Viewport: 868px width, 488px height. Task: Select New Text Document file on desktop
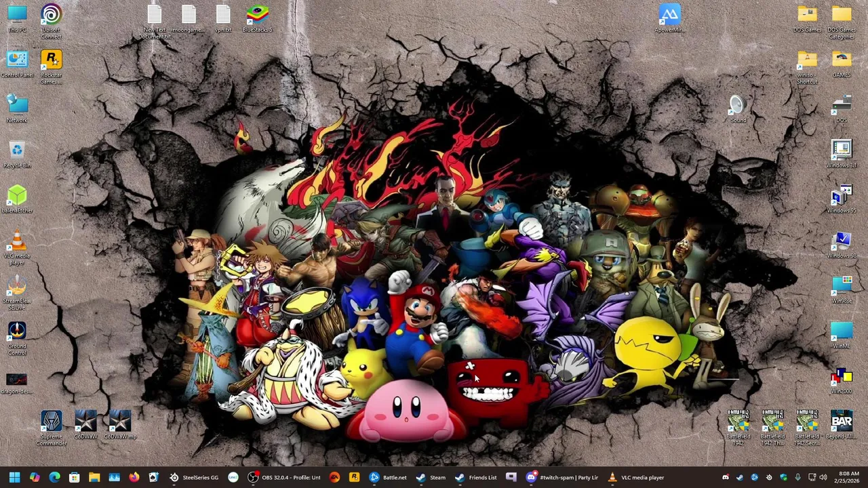tap(154, 22)
